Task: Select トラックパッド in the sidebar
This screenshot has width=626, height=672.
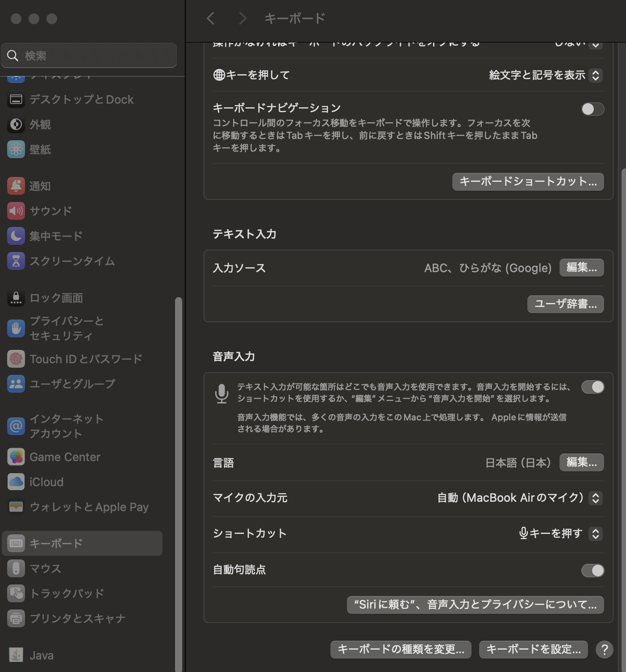Action: click(x=67, y=593)
